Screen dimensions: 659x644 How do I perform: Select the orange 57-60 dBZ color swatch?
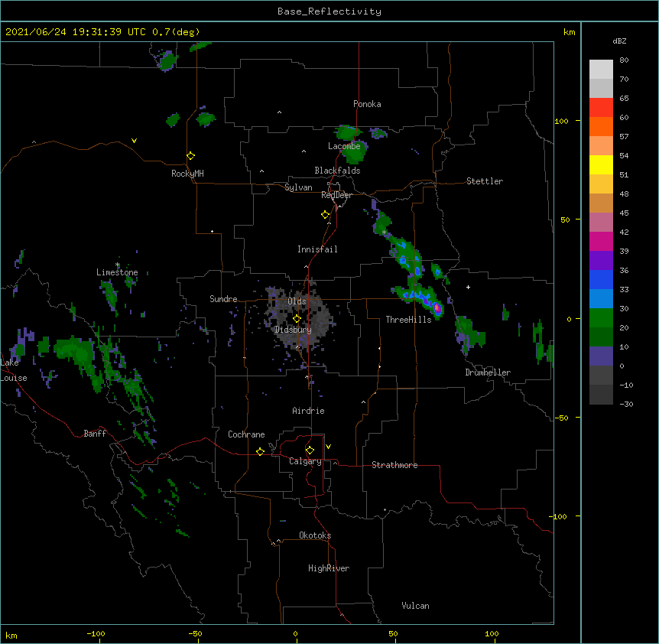point(601,126)
